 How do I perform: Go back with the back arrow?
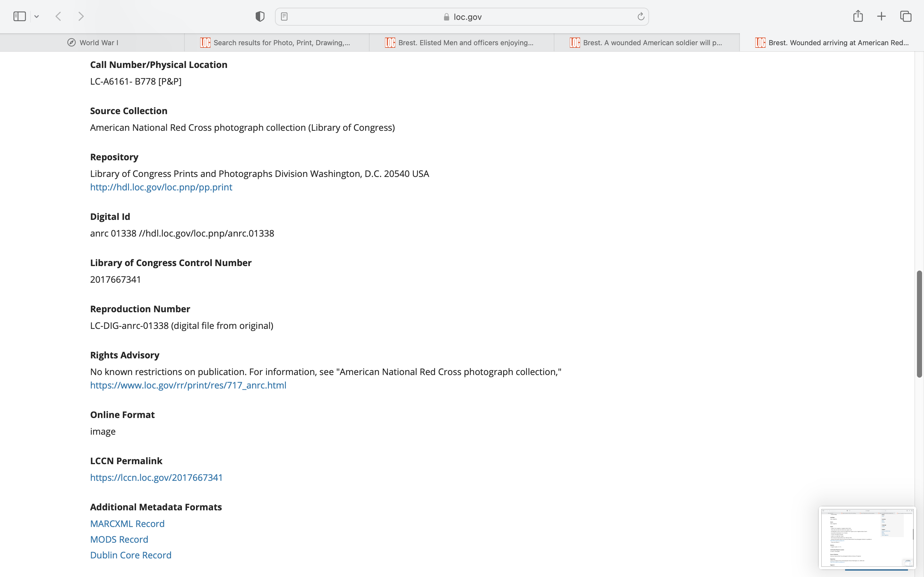[x=58, y=16]
